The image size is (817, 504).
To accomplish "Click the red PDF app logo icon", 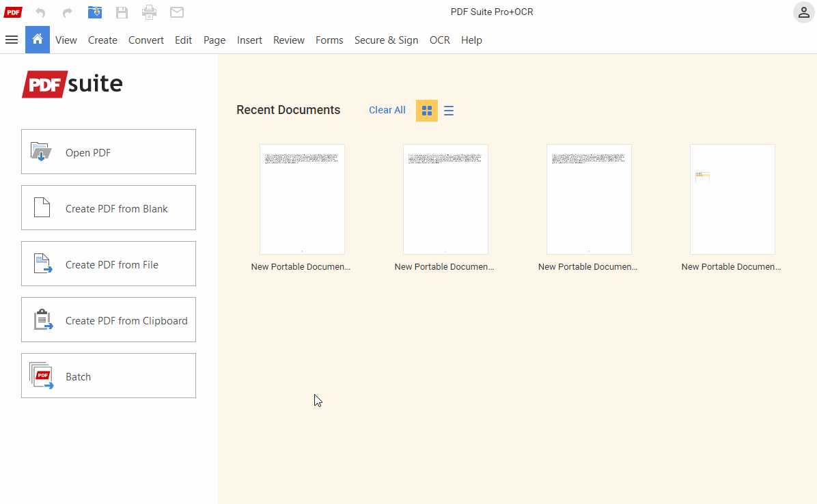I will click(x=13, y=12).
